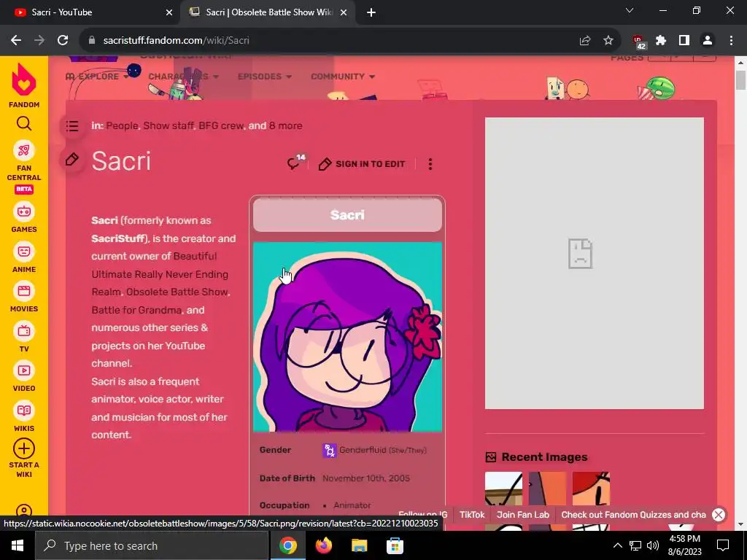
Task: Open the second Recent Images thumbnail
Action: [547, 488]
